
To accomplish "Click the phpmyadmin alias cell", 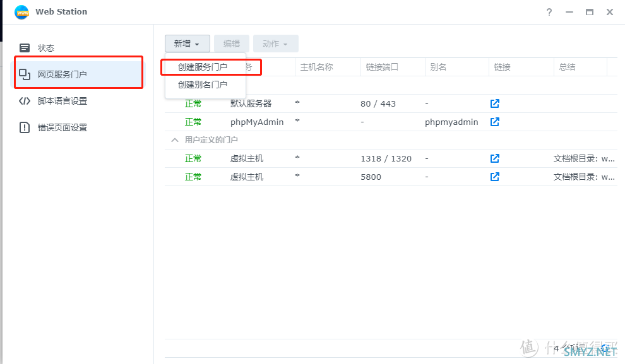I will [x=451, y=122].
